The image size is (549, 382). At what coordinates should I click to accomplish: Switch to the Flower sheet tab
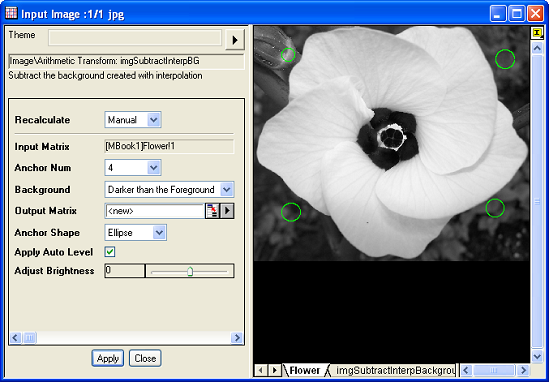click(x=305, y=370)
